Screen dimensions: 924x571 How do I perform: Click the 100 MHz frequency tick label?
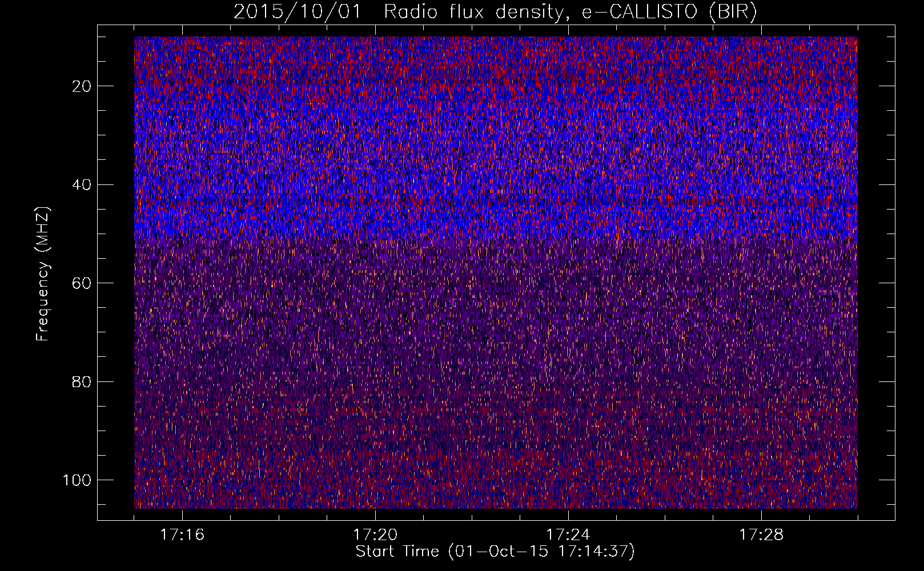point(77,480)
